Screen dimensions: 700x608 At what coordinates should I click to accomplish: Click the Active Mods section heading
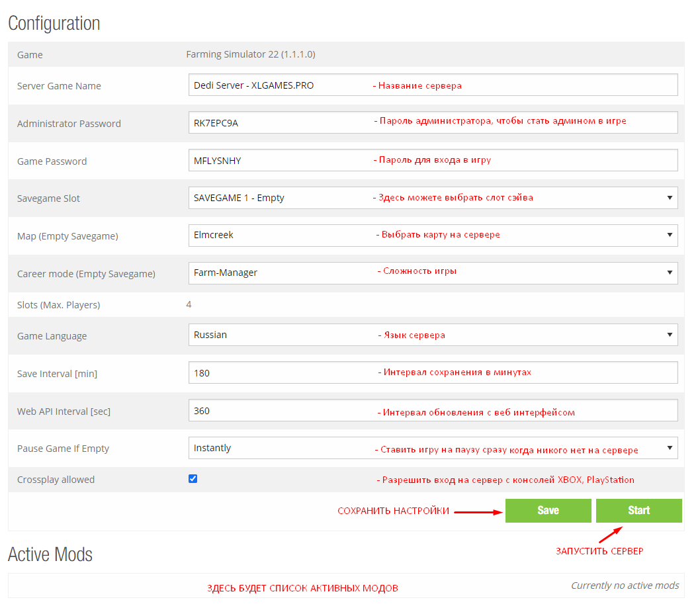[50, 554]
